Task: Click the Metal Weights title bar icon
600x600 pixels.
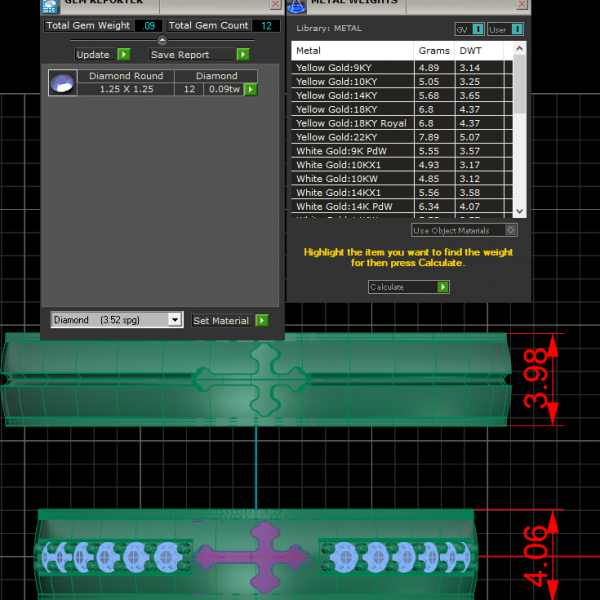Action: pos(297,4)
